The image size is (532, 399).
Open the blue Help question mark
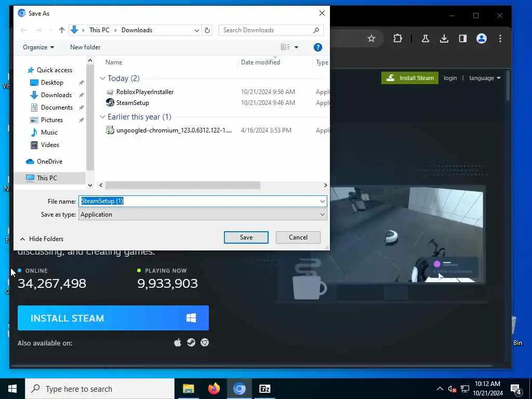(317, 47)
